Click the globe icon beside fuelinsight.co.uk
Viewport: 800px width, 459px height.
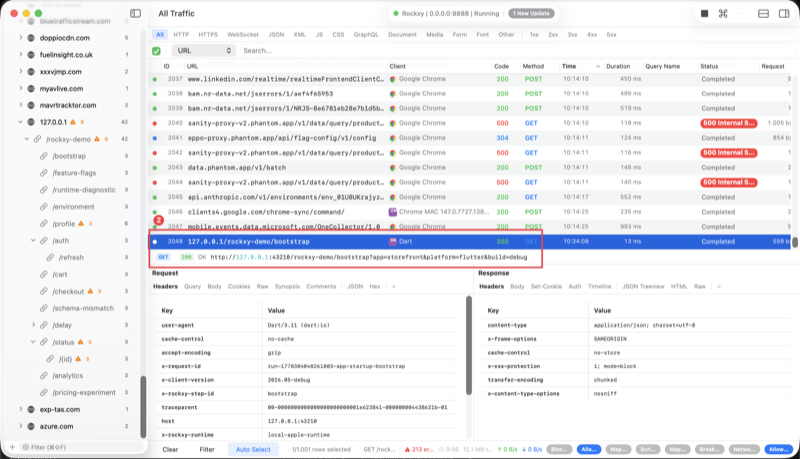point(31,55)
